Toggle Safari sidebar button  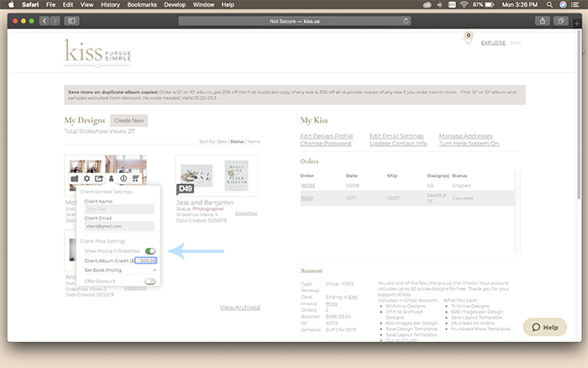tap(71, 21)
